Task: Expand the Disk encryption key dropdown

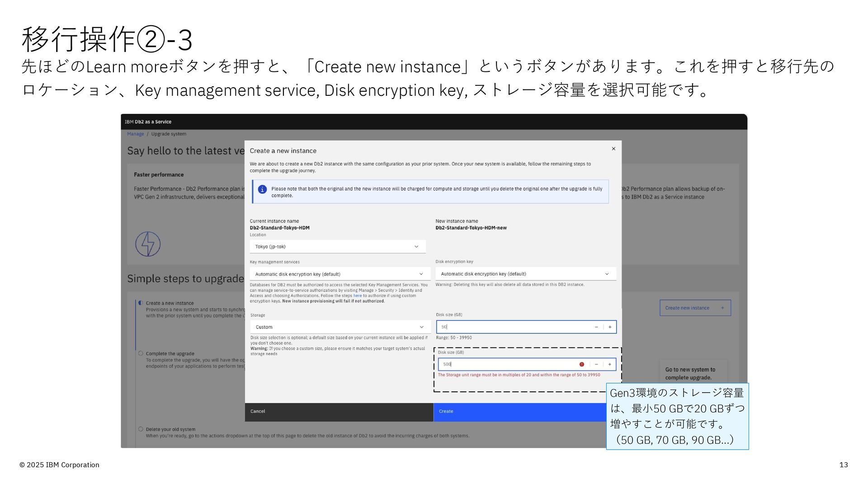Action: point(525,274)
